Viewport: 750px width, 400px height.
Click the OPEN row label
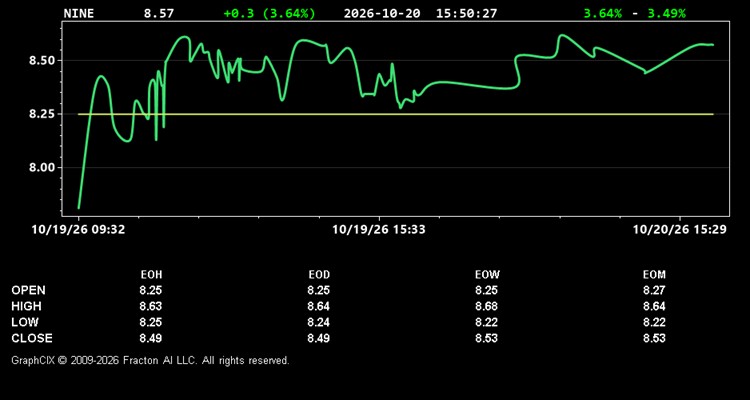[x=29, y=290]
